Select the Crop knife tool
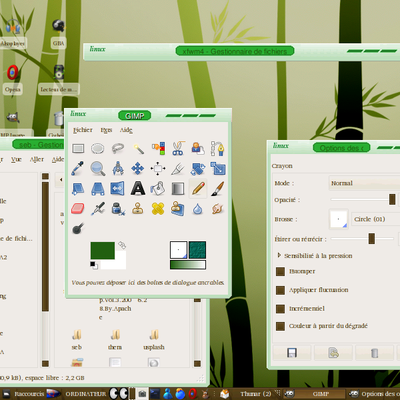Image resolution: width=400 pixels, height=400 pixels. click(178, 168)
